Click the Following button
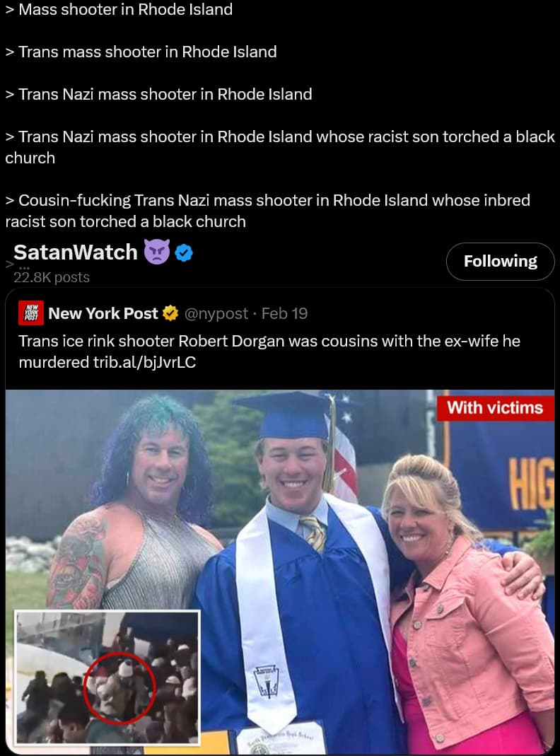The height and width of the screenshot is (756, 560). [500, 262]
